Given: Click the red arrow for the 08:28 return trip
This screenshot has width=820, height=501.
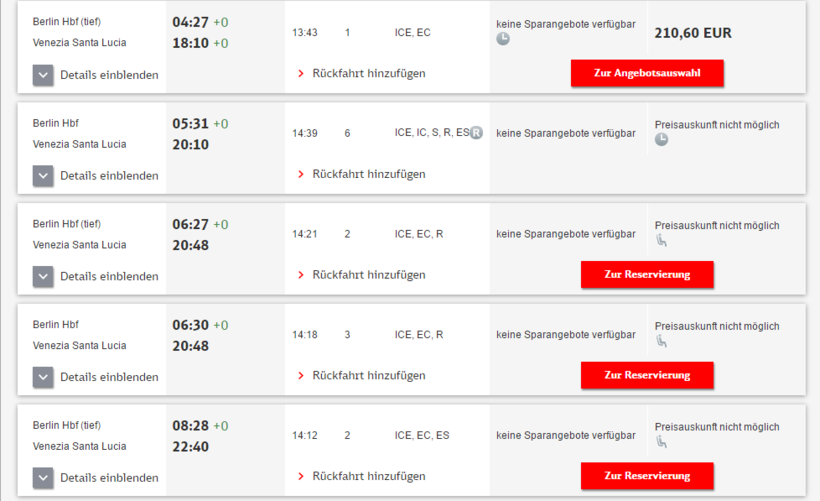Looking at the screenshot, I should [301, 476].
